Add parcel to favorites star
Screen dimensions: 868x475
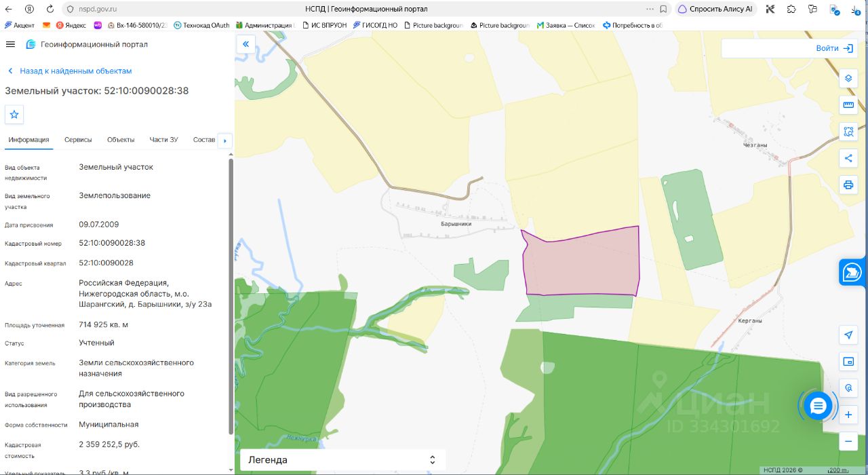pos(14,115)
